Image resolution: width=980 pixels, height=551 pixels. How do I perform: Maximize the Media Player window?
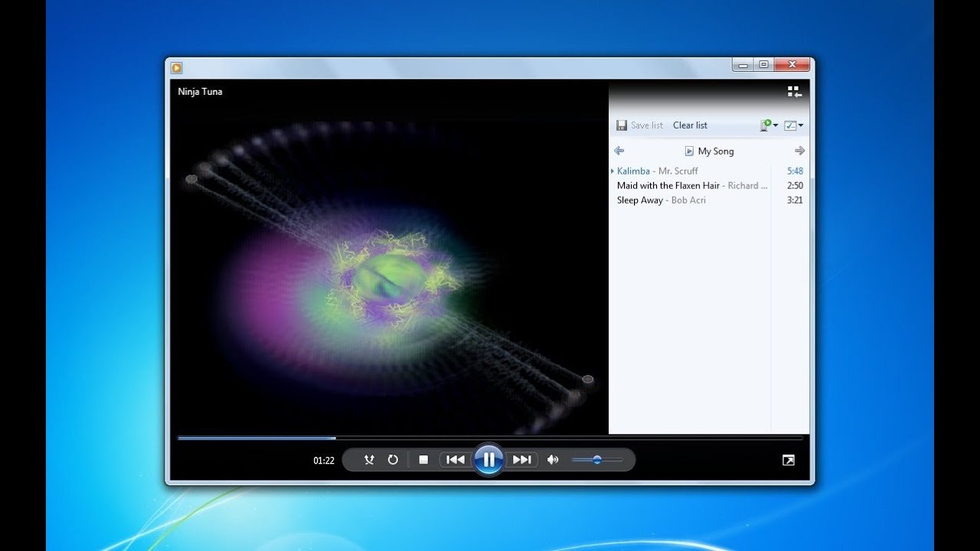[x=763, y=65]
